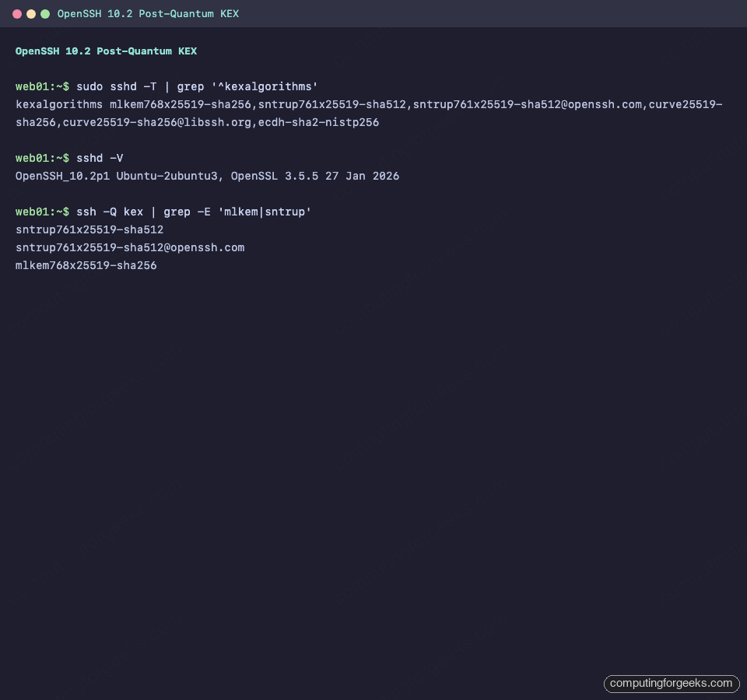The height and width of the screenshot is (700, 747).
Task: Click the yellow minimize traffic light button
Action: pyautogui.click(x=31, y=13)
